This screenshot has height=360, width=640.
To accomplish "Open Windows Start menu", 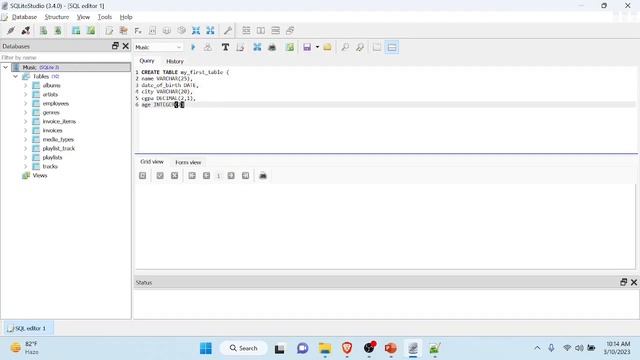I will (206, 348).
